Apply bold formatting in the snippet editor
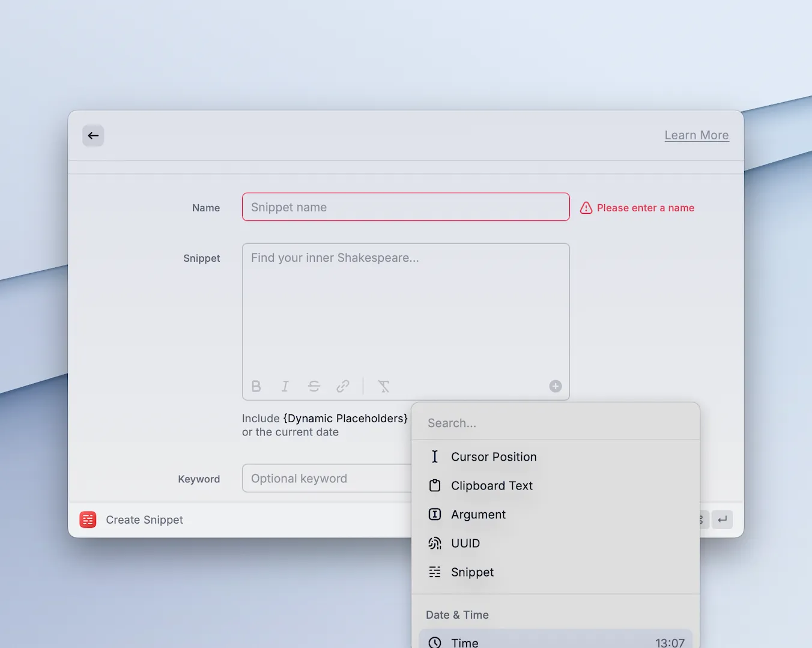 [x=256, y=386]
